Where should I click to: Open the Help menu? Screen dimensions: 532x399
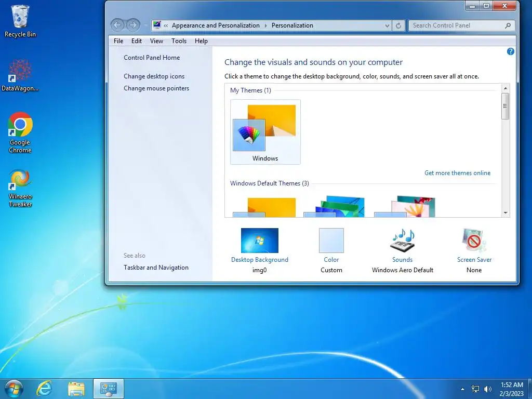[201, 41]
